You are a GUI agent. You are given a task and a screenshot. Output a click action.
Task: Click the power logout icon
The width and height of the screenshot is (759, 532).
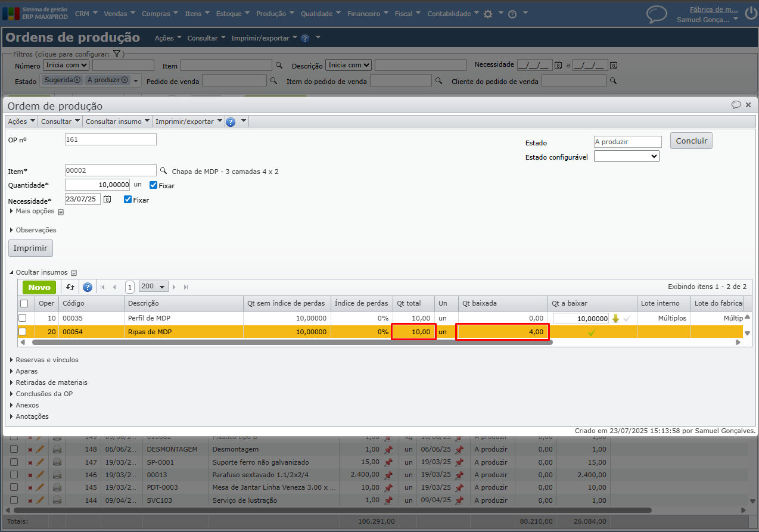pyautogui.click(x=750, y=11)
